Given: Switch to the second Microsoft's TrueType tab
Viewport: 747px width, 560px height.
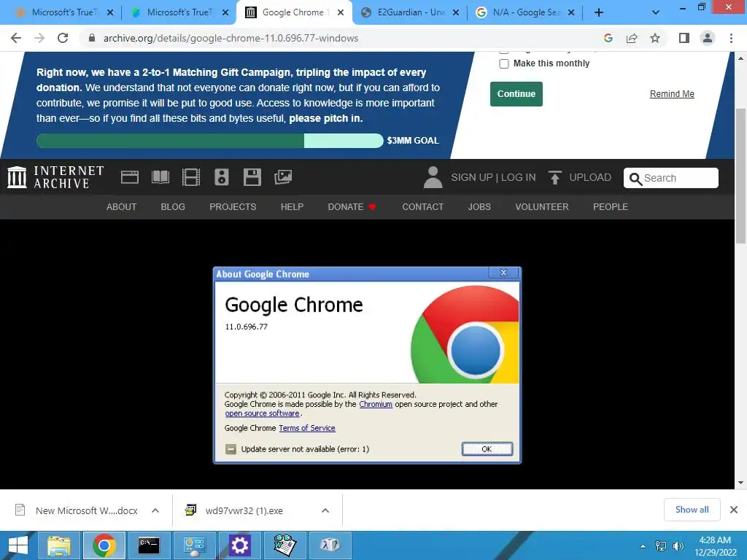Looking at the screenshot, I should coord(179,12).
